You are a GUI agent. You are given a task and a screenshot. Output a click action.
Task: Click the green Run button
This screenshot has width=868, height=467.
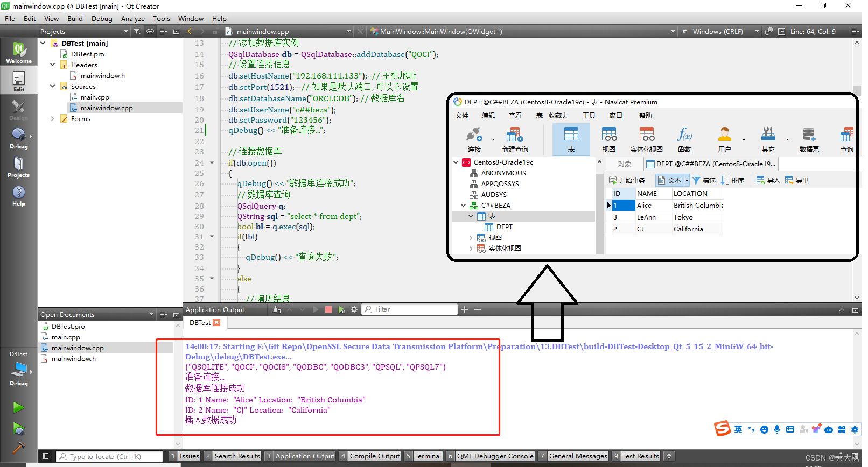19,407
